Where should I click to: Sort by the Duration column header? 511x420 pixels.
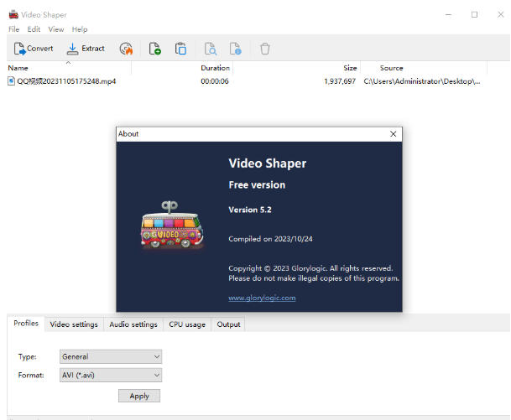pyautogui.click(x=215, y=68)
